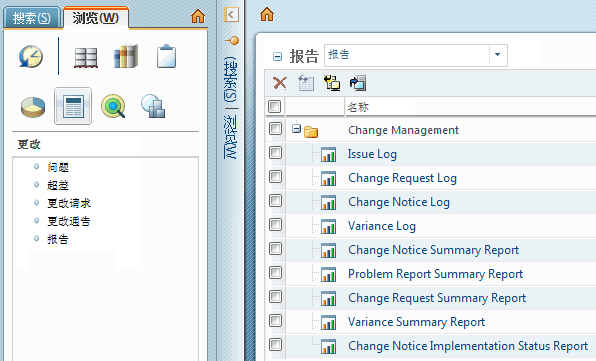Check the Change Notice Log row checkbox
Image resolution: width=596 pixels, height=361 pixels.
click(x=276, y=201)
